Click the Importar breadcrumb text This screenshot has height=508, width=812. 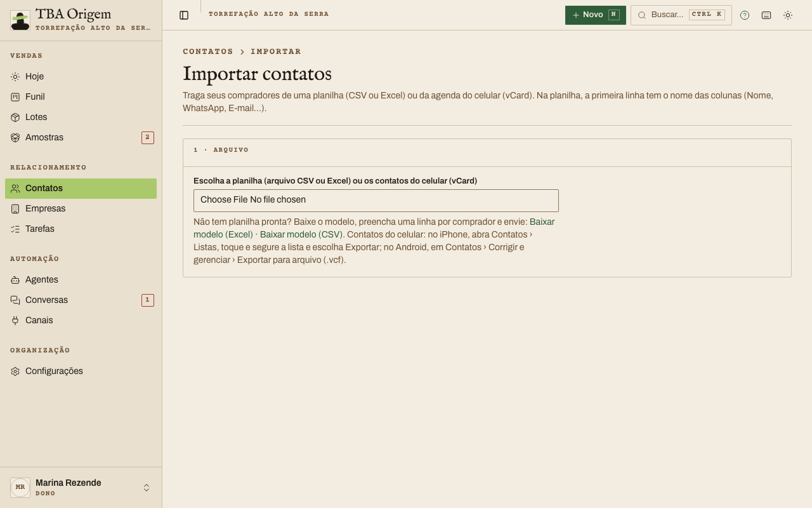(x=276, y=51)
